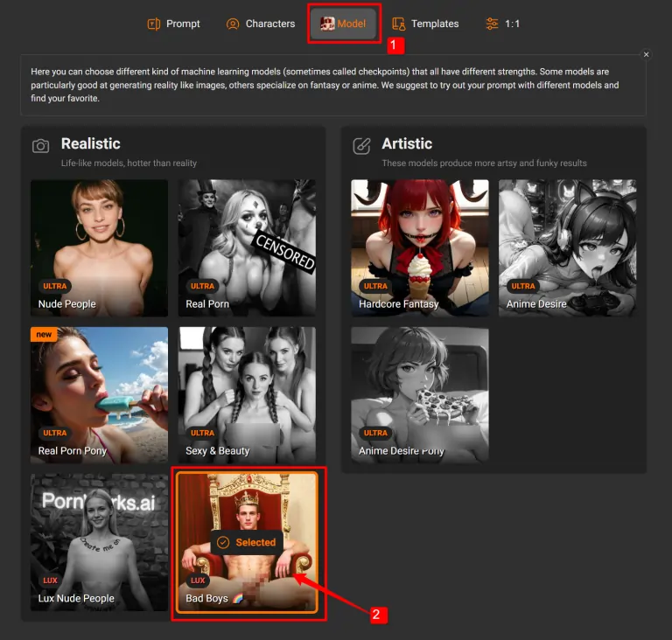Switch to the Characters tab

[x=261, y=24]
